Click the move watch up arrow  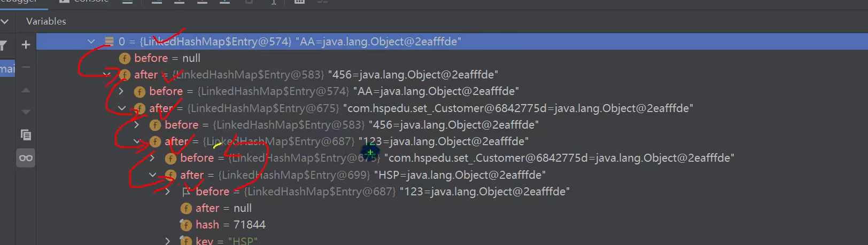click(x=26, y=90)
